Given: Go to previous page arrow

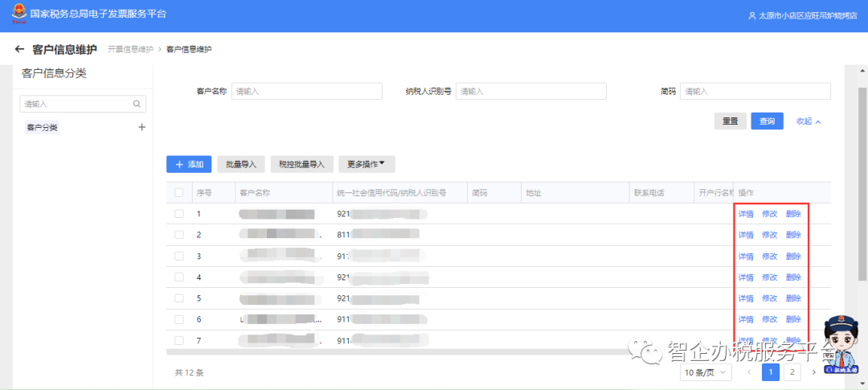Looking at the screenshot, I should coord(750,372).
